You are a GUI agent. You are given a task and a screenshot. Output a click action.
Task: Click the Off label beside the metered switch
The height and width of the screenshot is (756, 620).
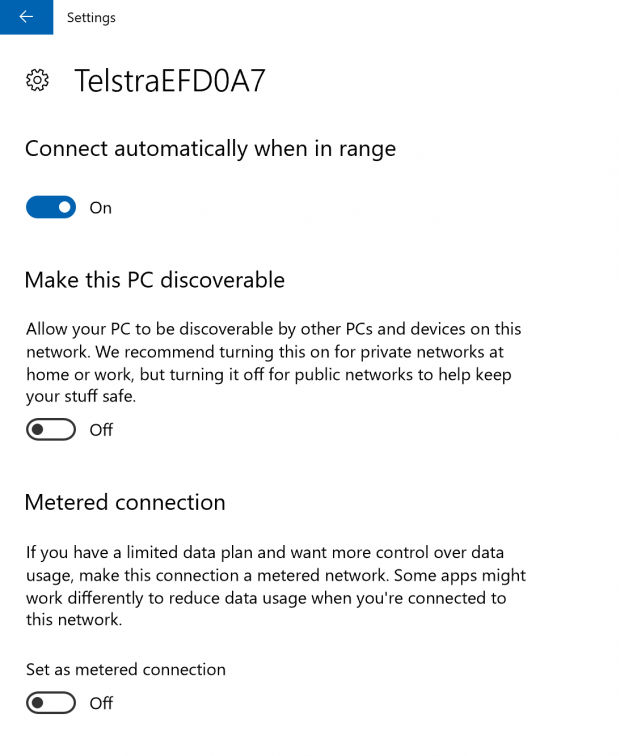tap(101, 703)
